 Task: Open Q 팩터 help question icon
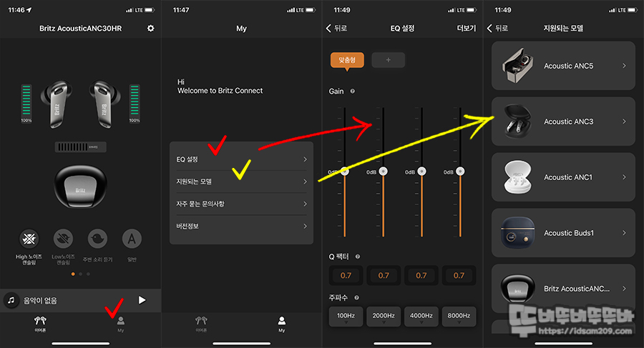click(x=358, y=257)
